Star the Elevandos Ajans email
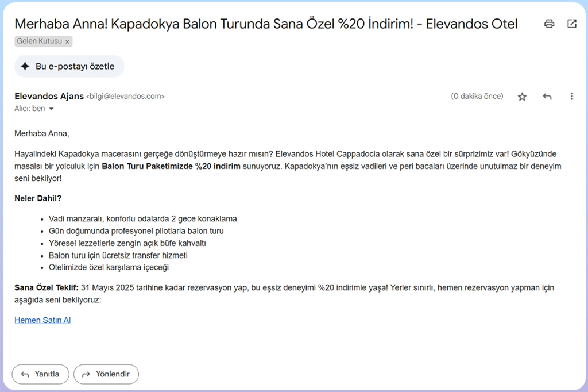 (x=522, y=97)
